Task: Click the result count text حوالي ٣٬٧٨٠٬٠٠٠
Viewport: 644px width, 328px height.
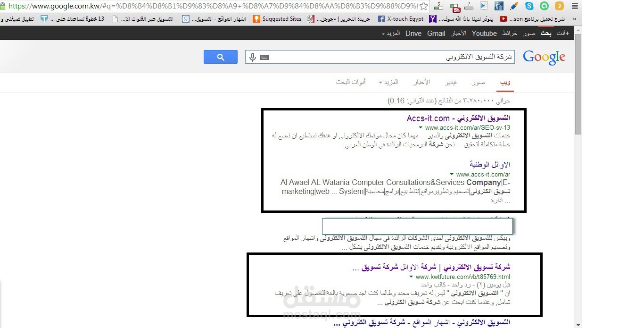Action: [x=449, y=101]
